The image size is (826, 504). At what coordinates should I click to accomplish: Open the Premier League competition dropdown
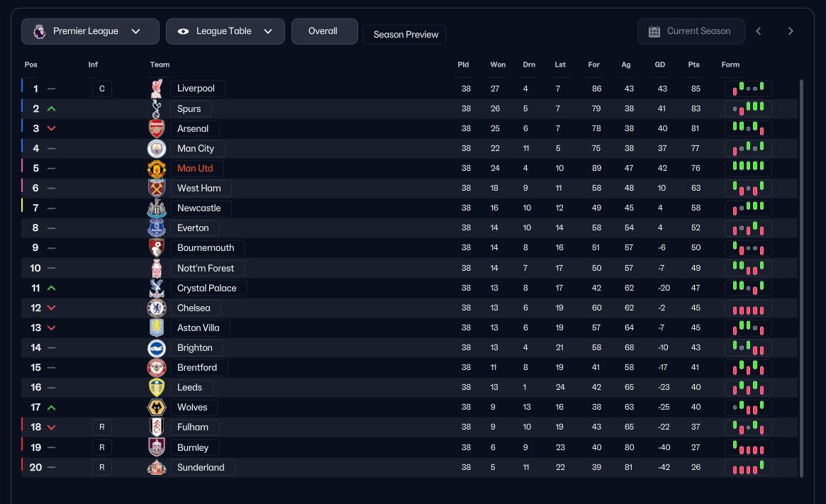[90, 31]
